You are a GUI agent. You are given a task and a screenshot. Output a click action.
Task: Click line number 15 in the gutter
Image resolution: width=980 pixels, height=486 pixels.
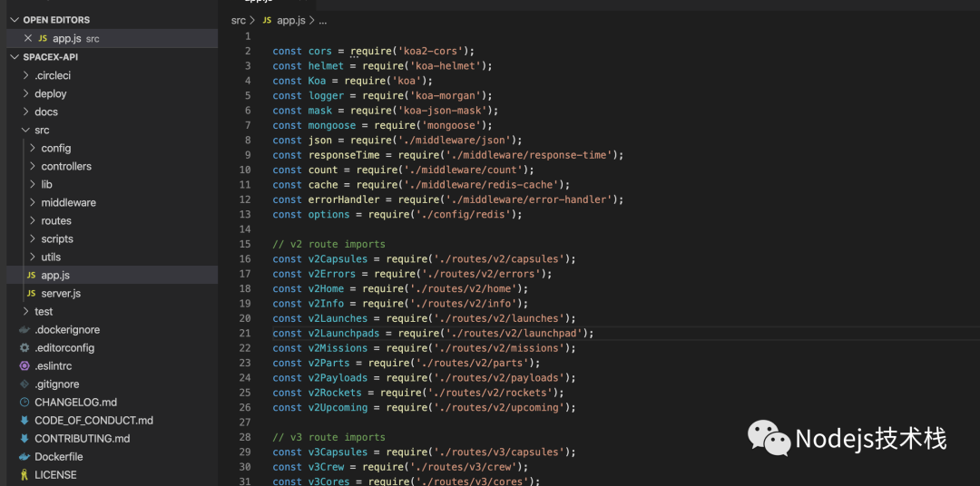point(244,244)
